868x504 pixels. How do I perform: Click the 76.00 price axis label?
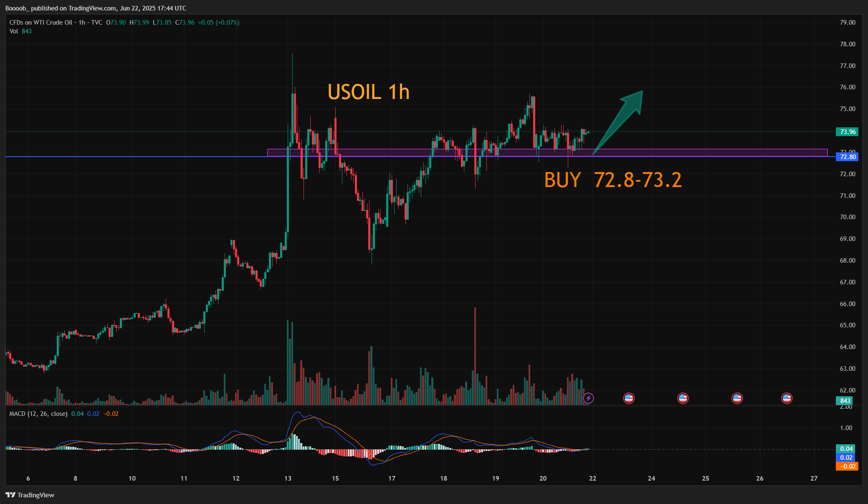pos(848,87)
